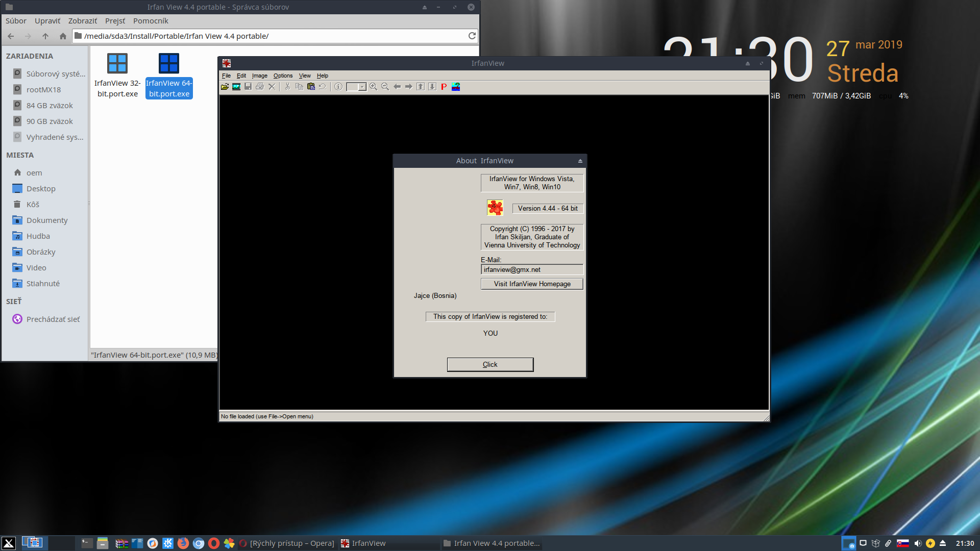
Task: Click the Visit IrfanView Homepage button
Action: point(532,284)
